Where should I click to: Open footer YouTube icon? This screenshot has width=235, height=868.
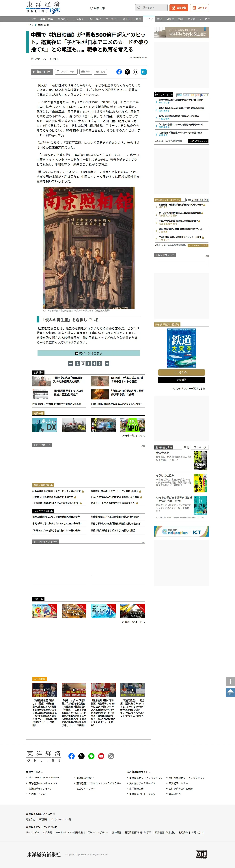click(x=101, y=756)
